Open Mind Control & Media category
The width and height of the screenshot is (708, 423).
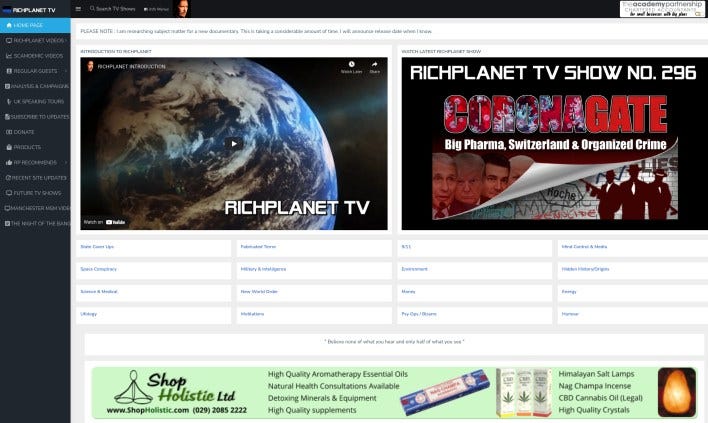click(584, 247)
